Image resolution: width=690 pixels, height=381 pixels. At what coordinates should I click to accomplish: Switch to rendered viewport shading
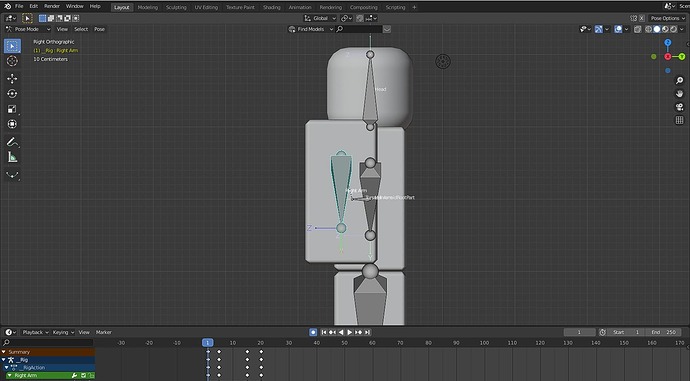[673, 29]
